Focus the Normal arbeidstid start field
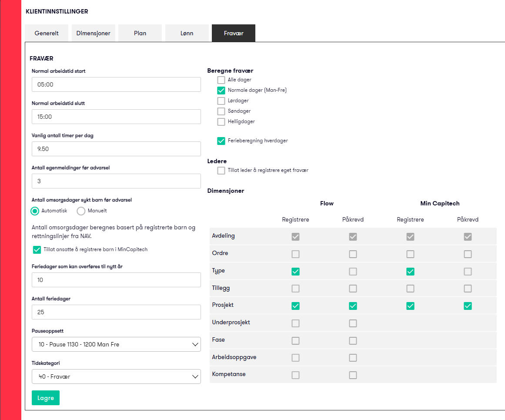 point(116,84)
